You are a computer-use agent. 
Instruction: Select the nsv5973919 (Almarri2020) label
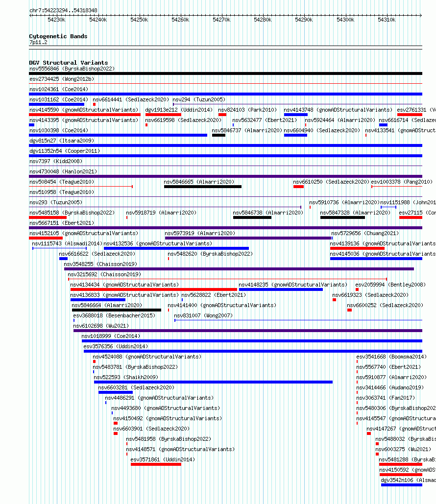click(x=200, y=233)
